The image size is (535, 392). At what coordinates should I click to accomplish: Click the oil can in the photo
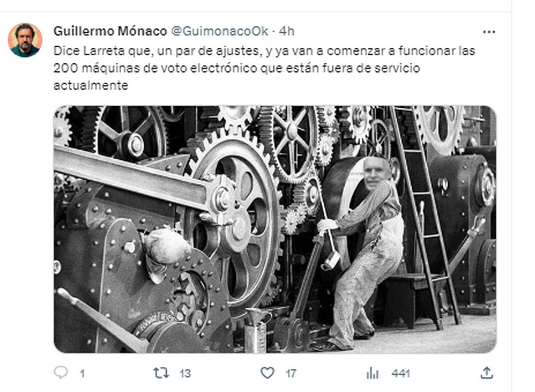[256, 330]
